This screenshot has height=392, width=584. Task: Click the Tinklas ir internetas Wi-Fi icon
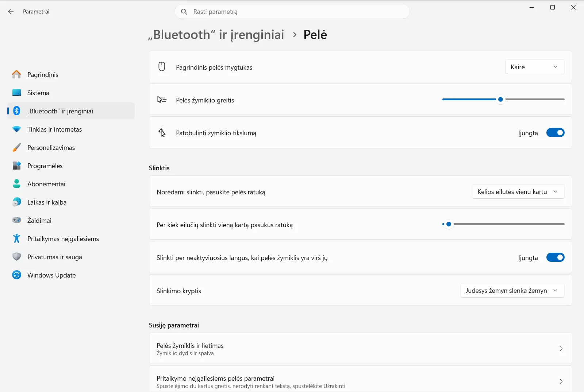point(16,129)
